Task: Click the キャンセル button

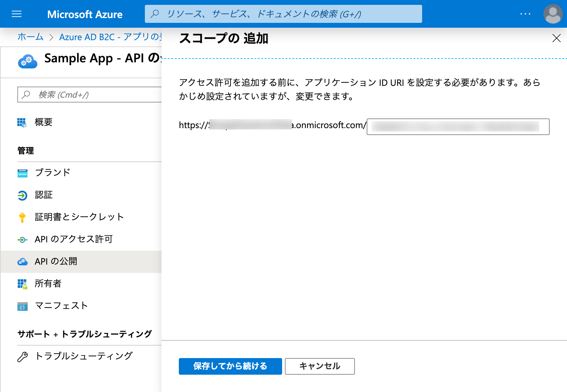Action: [x=319, y=366]
